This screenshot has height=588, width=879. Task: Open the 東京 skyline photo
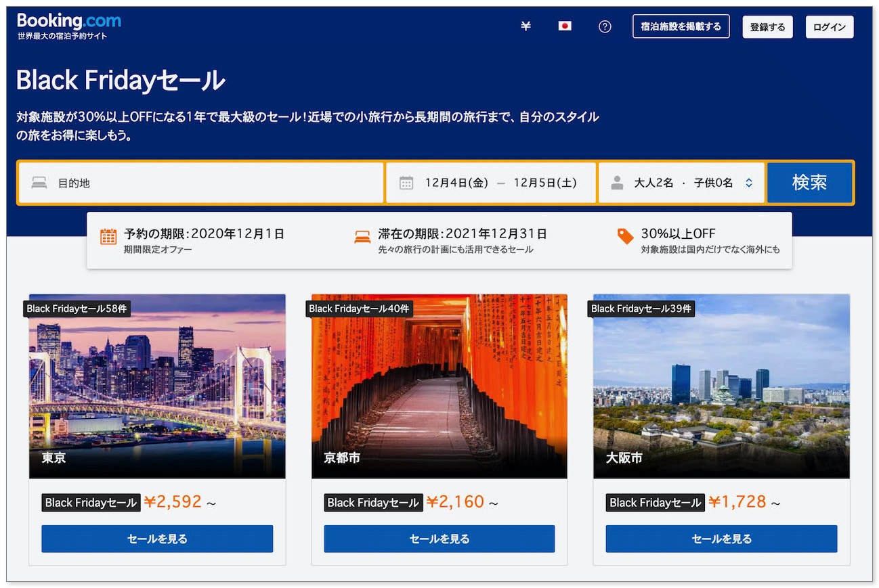click(x=157, y=386)
